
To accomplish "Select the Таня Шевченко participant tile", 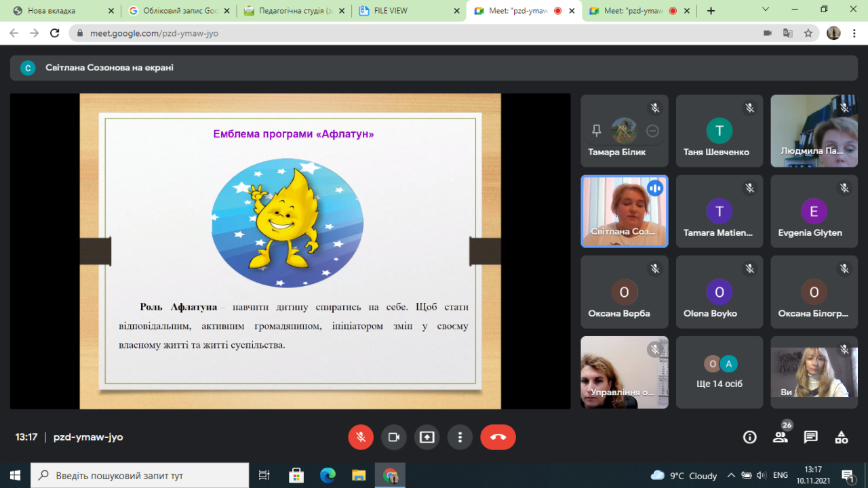I will point(719,131).
